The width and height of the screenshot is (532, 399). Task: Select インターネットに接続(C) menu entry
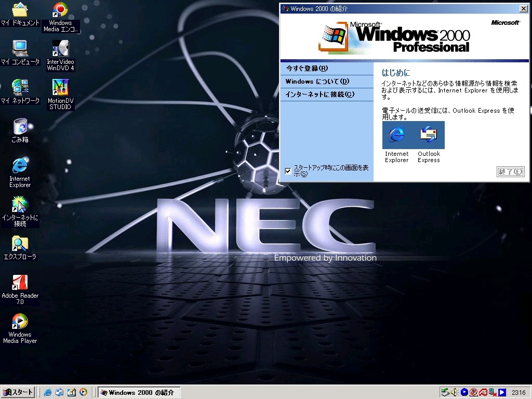327,95
